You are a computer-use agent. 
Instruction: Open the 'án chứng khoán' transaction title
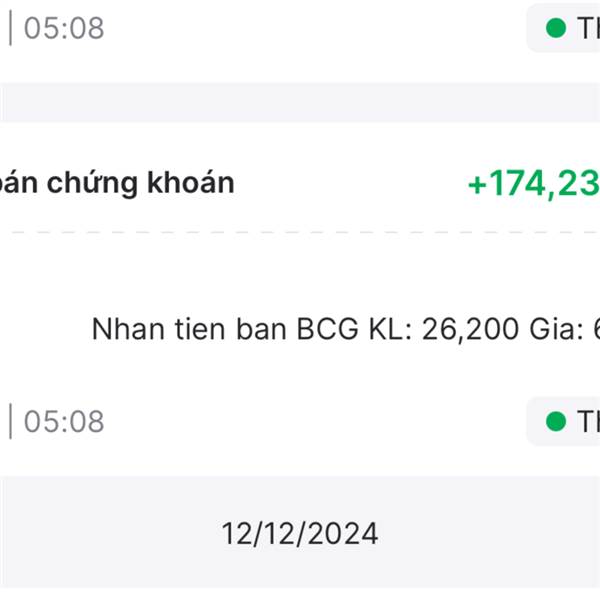coord(117,183)
